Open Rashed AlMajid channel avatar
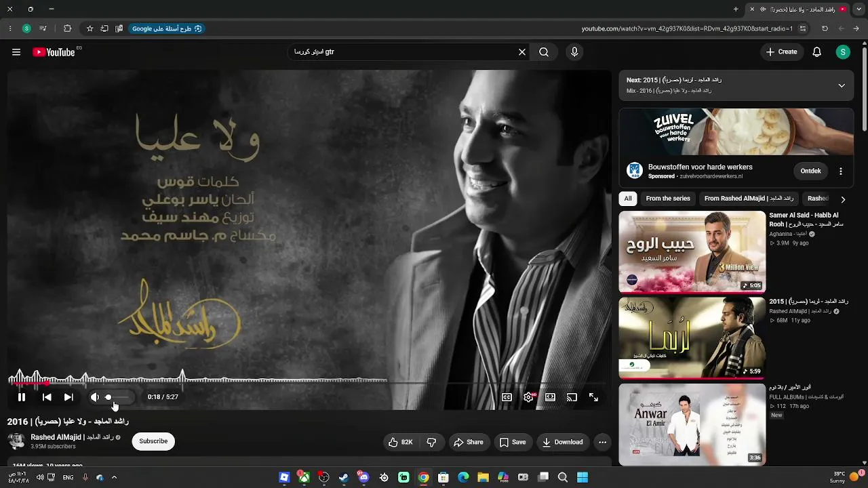The image size is (868, 488). [16, 441]
